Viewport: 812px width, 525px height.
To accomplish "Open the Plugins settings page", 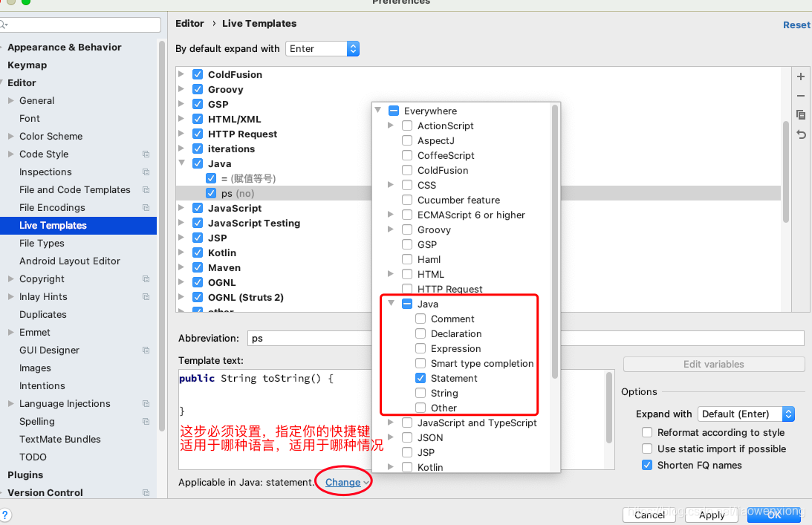I will tap(25, 475).
